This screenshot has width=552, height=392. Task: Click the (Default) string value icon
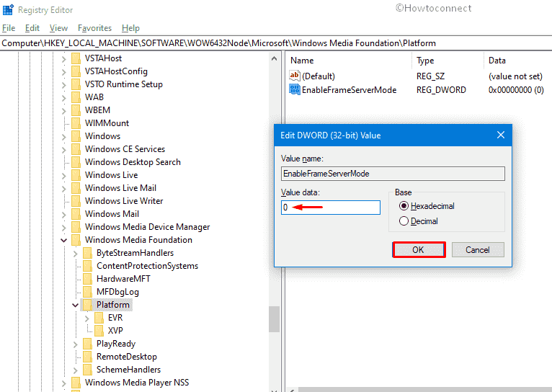[x=294, y=76]
